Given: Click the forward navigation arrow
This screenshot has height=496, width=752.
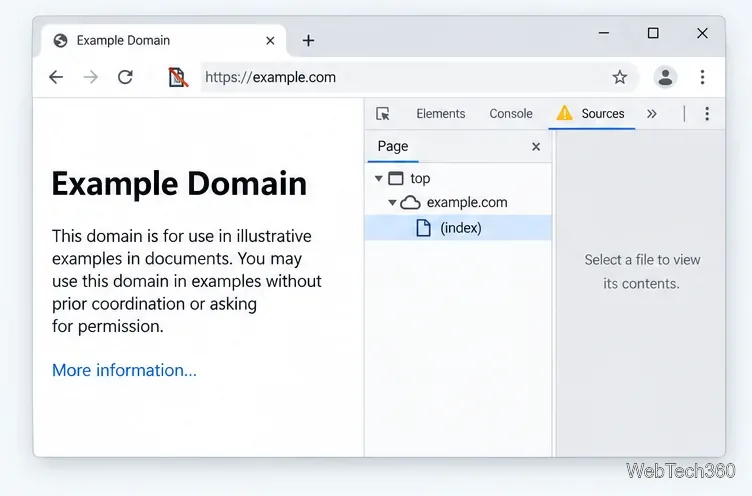Looking at the screenshot, I should (91, 77).
